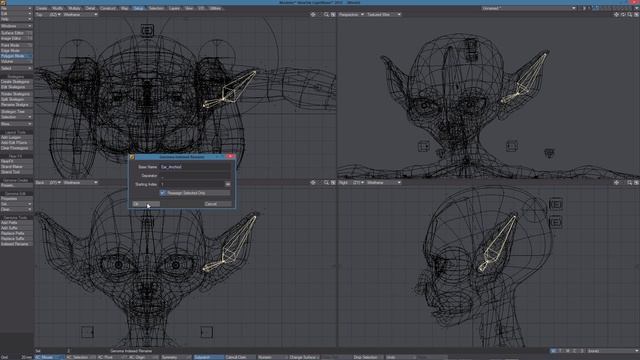
Task: Open Perspective view type dropdown
Action: click(351, 15)
